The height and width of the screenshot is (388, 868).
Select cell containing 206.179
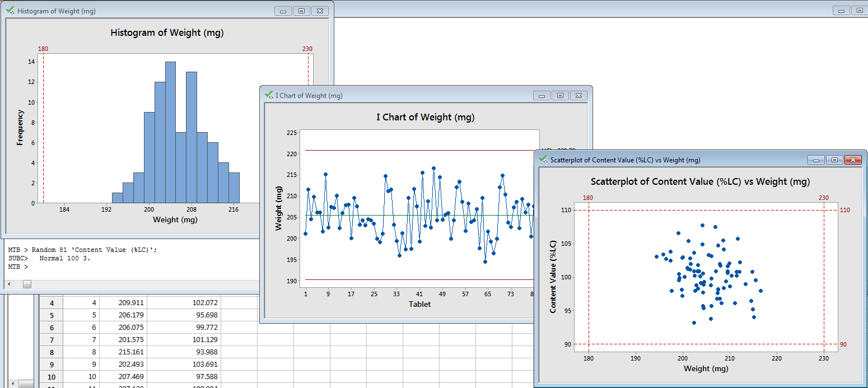[x=123, y=315]
